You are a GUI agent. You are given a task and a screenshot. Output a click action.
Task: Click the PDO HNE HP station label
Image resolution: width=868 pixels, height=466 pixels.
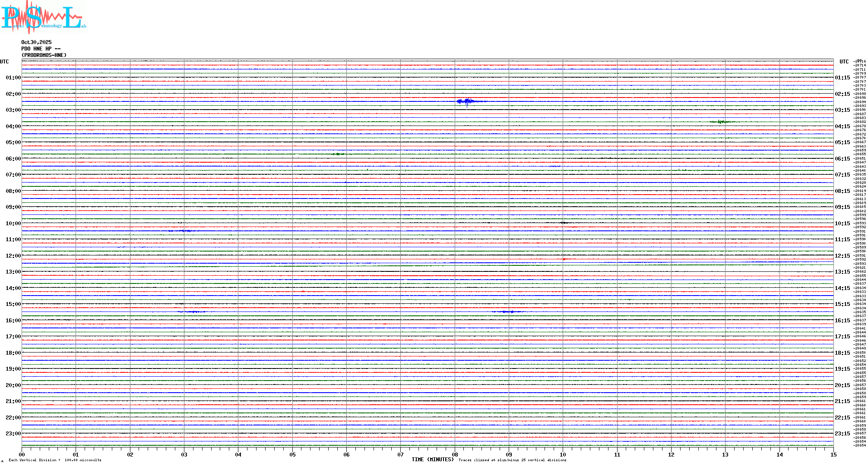pyautogui.click(x=41, y=49)
